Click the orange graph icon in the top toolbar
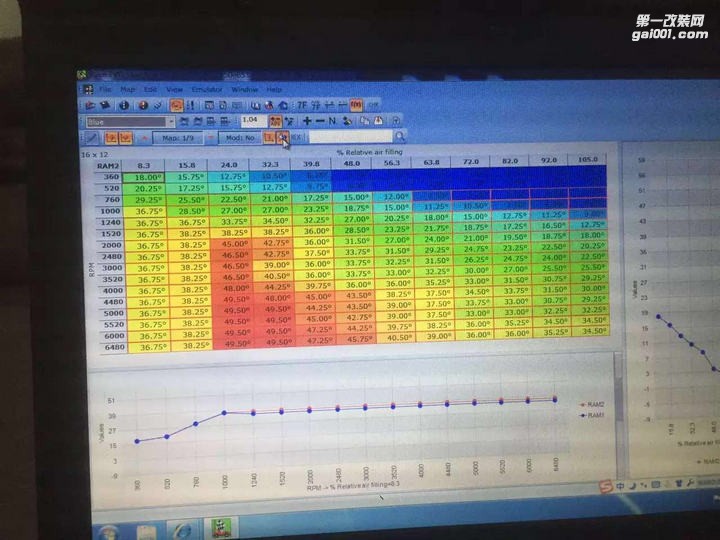 [177, 105]
